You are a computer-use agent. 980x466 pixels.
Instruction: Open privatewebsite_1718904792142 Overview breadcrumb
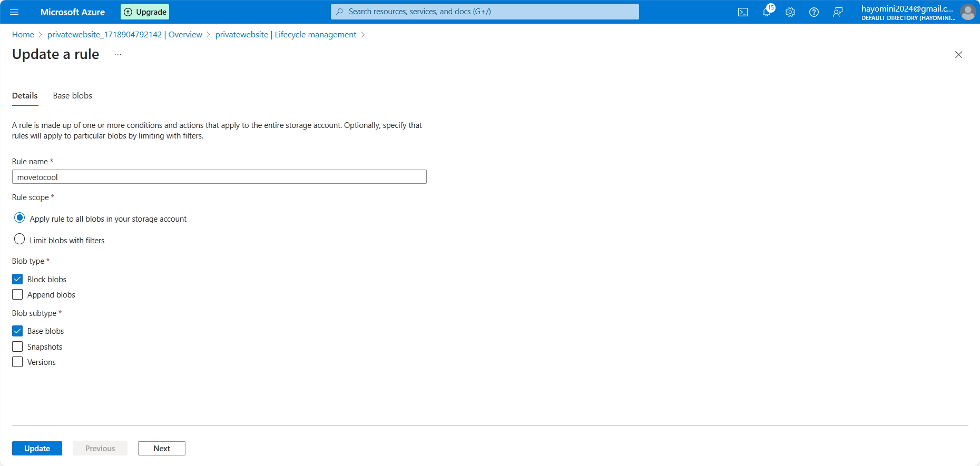(x=125, y=35)
